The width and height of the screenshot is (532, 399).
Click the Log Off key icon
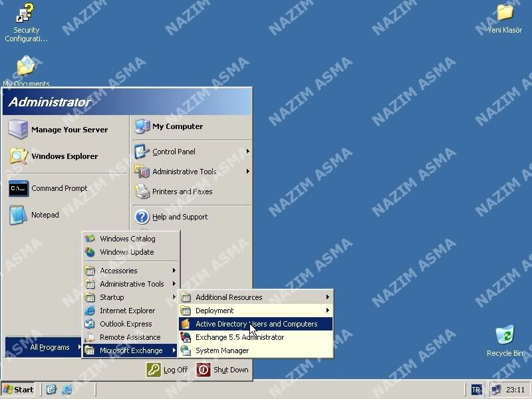tap(154, 370)
